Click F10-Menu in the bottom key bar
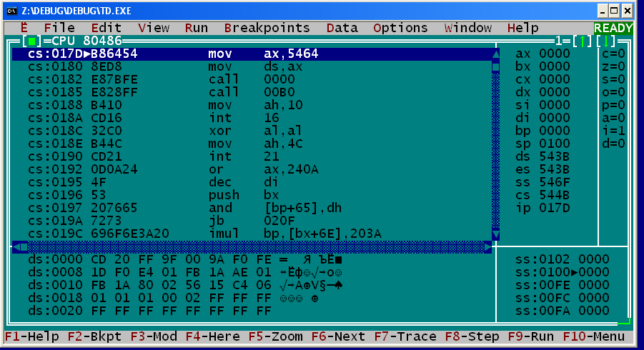 click(x=594, y=337)
